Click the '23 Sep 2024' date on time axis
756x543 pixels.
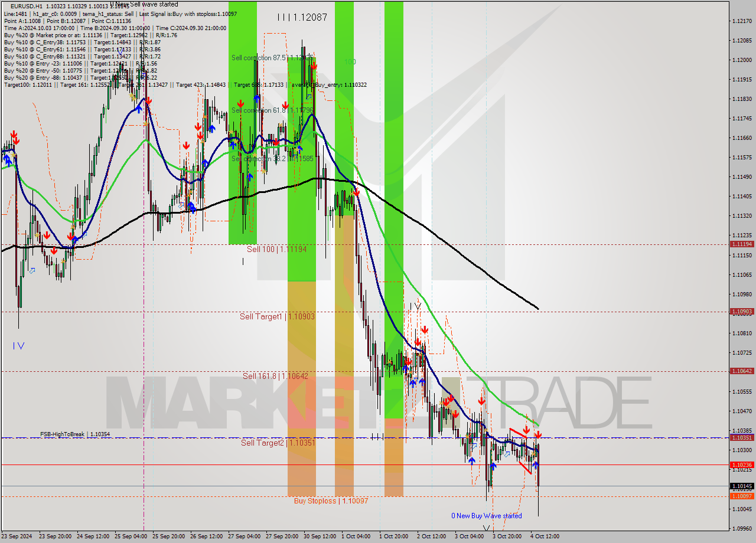pyautogui.click(x=17, y=537)
